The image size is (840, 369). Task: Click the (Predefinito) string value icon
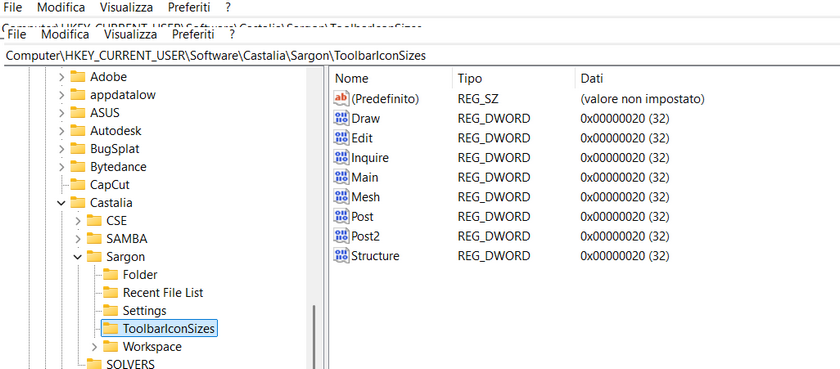tap(341, 99)
